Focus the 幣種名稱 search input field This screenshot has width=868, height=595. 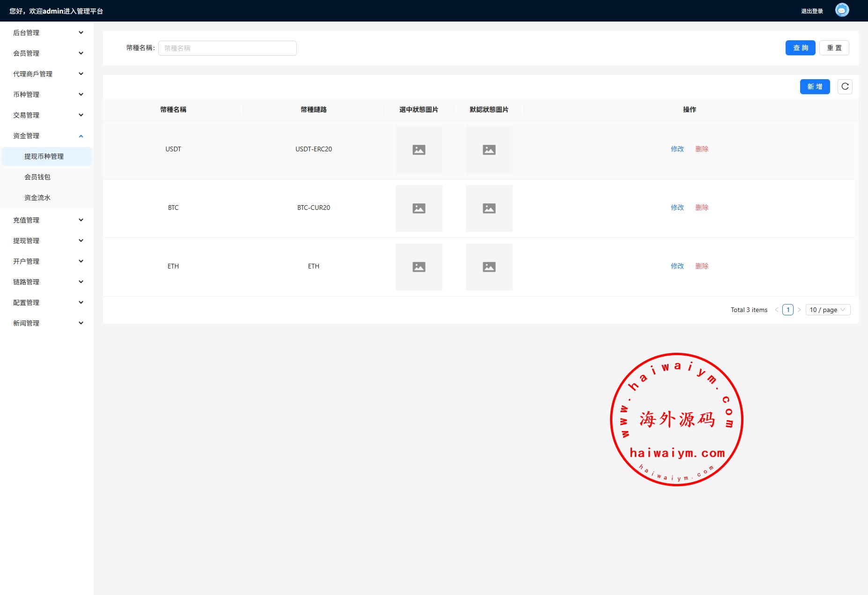coord(227,48)
